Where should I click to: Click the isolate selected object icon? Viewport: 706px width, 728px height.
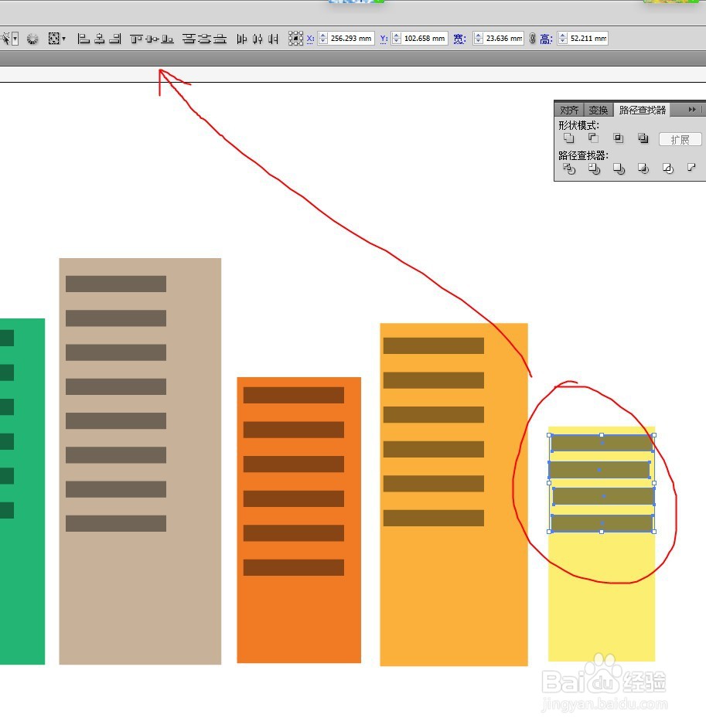point(5,39)
